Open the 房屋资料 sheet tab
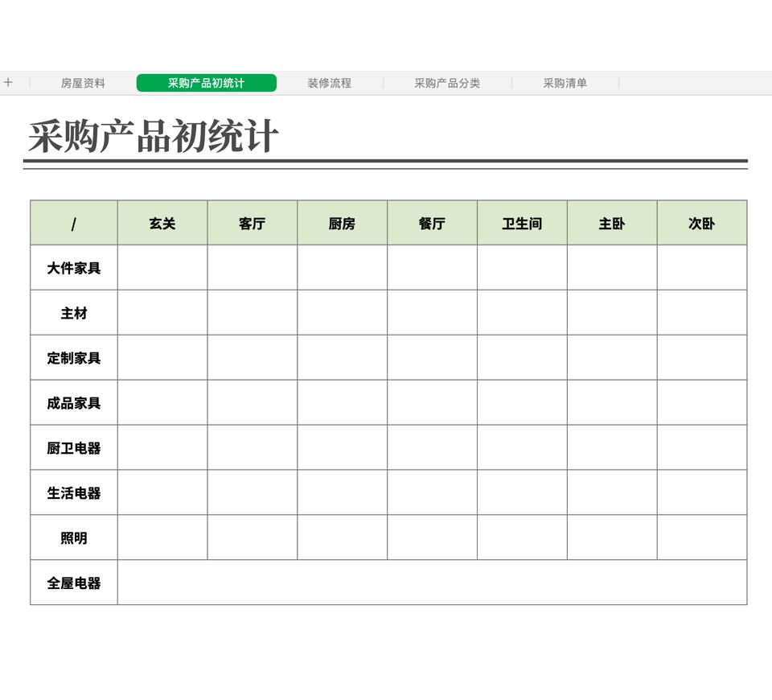Image resolution: width=772 pixels, height=700 pixels. 83,83
